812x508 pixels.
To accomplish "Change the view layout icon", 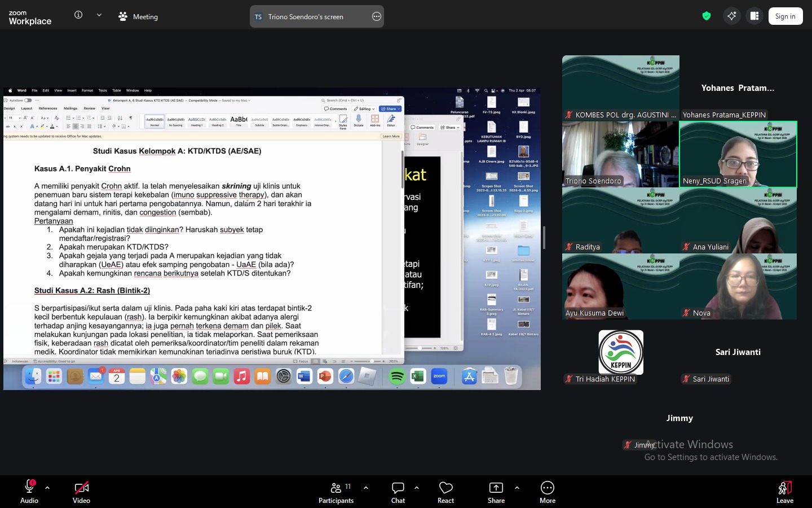I will (x=754, y=16).
